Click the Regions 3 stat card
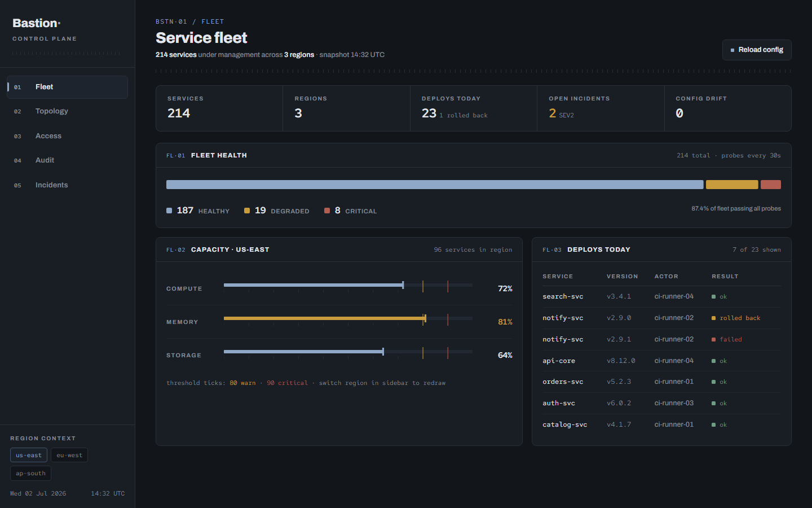The height and width of the screenshot is (508, 812). [x=346, y=108]
